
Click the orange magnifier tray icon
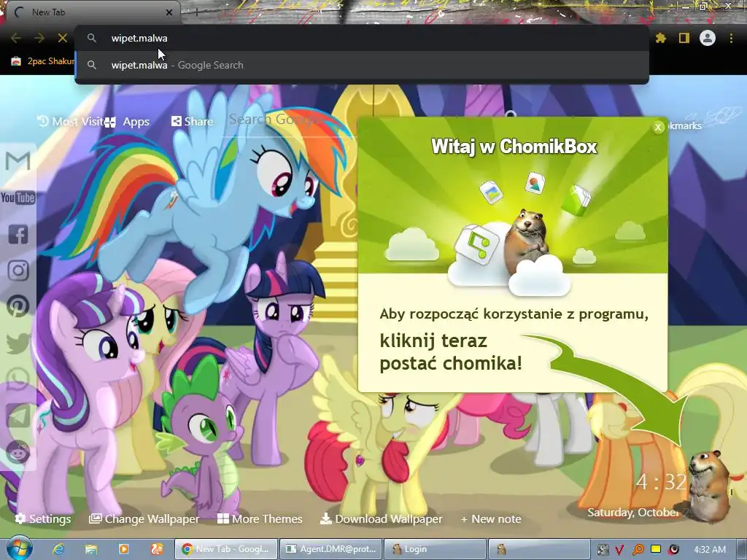(x=638, y=550)
